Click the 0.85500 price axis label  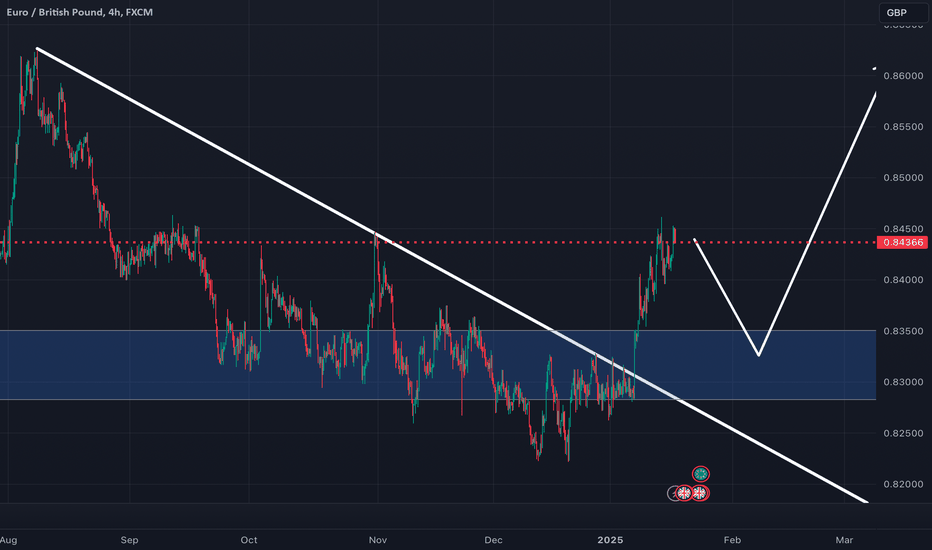coord(903,127)
